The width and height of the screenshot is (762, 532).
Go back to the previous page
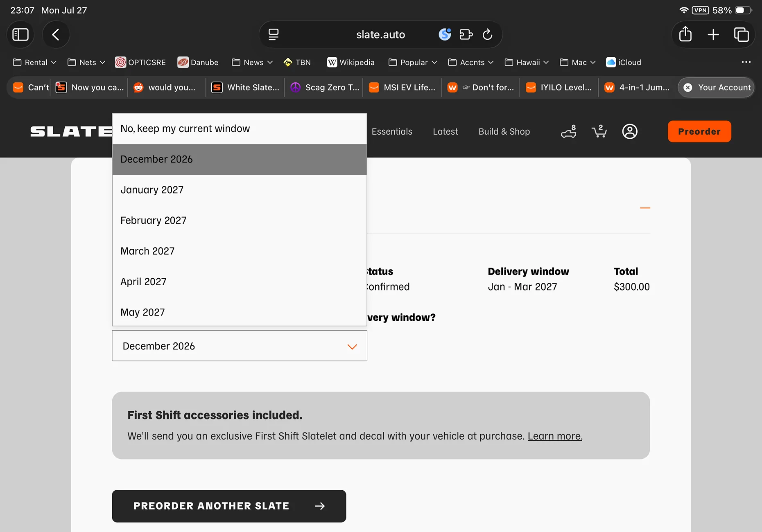[56, 34]
